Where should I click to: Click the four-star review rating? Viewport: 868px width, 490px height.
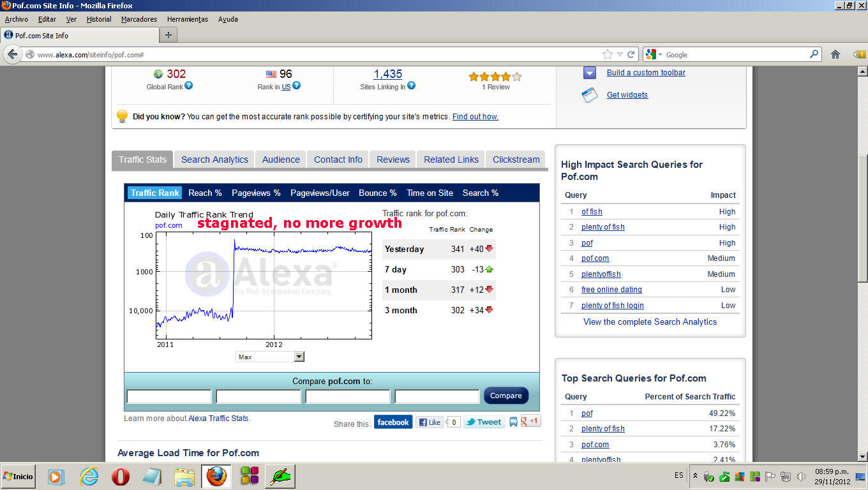pos(495,77)
